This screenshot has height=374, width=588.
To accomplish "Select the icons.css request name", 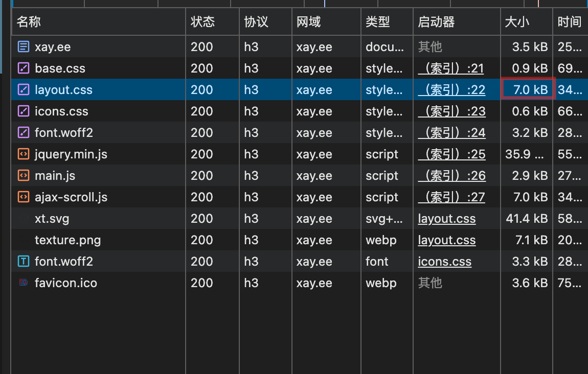I will (x=61, y=111).
